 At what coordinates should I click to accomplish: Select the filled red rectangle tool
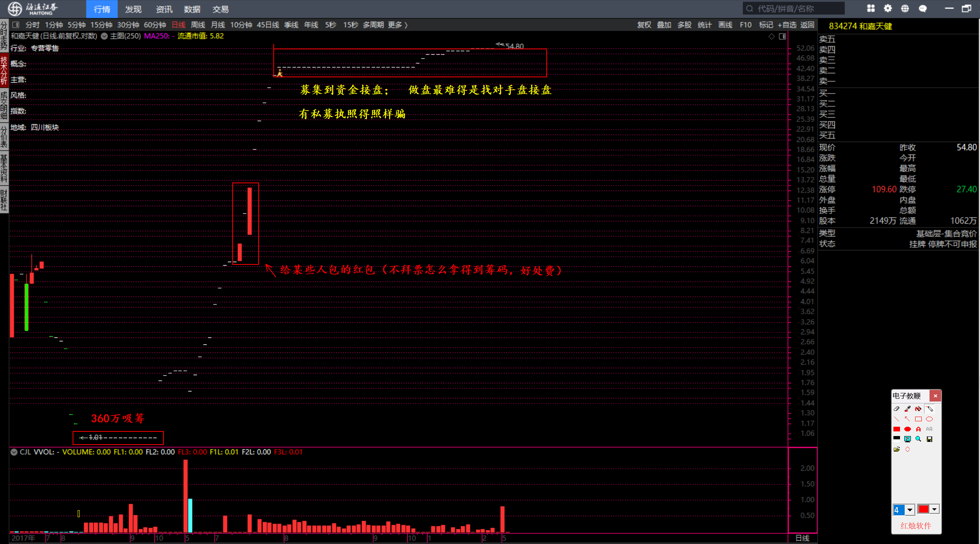point(897,429)
